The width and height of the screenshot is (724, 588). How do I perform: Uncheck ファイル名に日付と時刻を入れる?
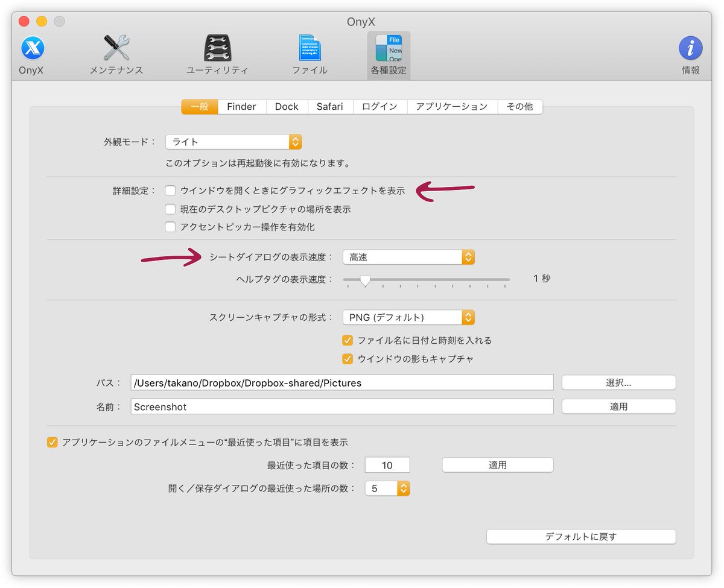point(348,340)
